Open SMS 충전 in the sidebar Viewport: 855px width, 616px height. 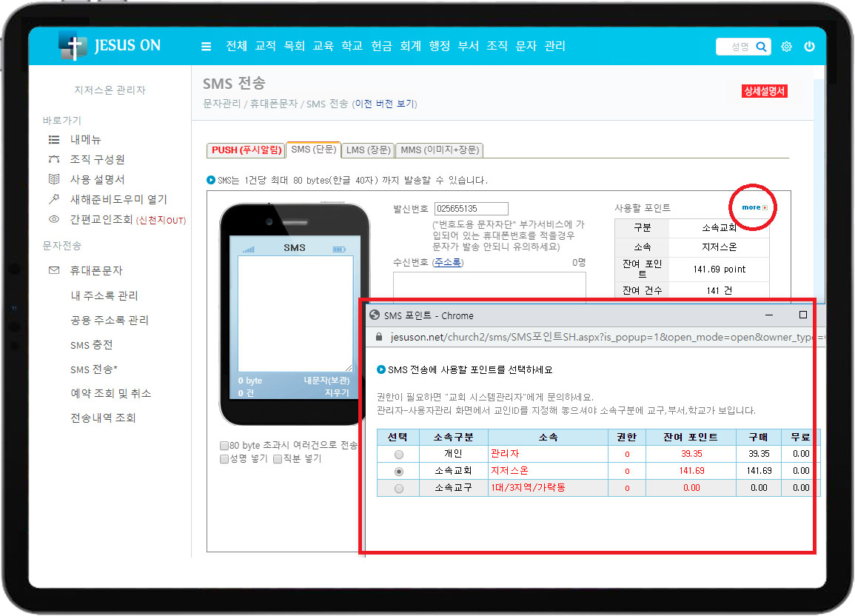click(91, 345)
